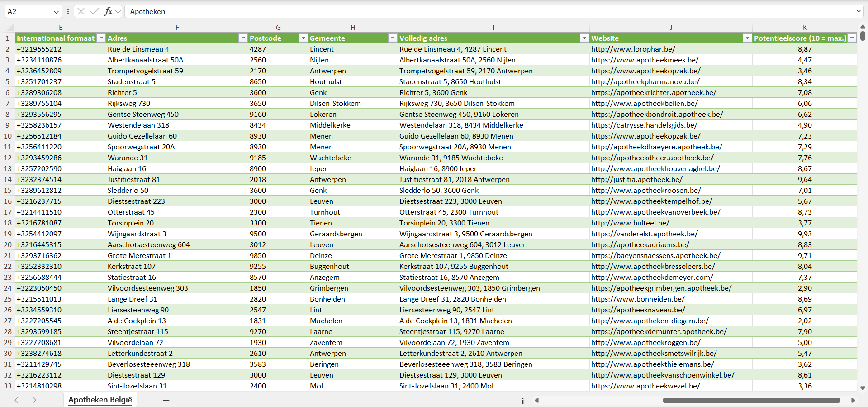The height and width of the screenshot is (407, 868).
Task: Click the Enter checkmark icon in formula bar
Action: [x=95, y=11]
